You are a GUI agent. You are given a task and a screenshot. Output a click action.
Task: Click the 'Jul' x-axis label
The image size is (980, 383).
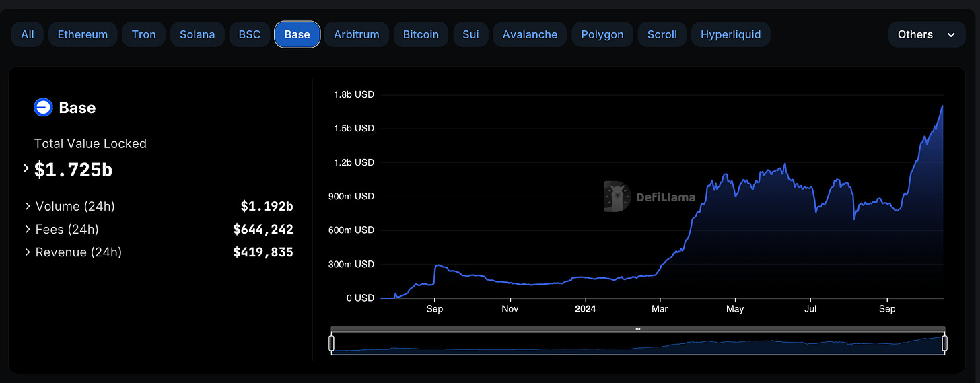point(810,309)
